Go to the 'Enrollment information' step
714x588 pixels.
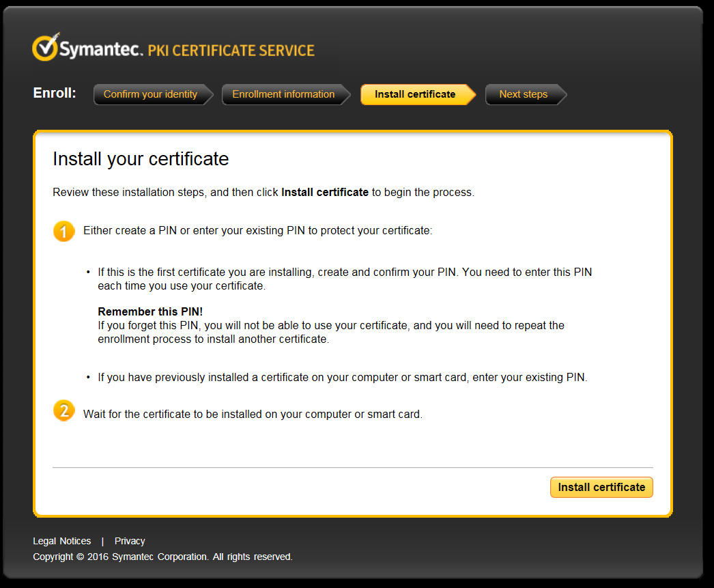283,94
